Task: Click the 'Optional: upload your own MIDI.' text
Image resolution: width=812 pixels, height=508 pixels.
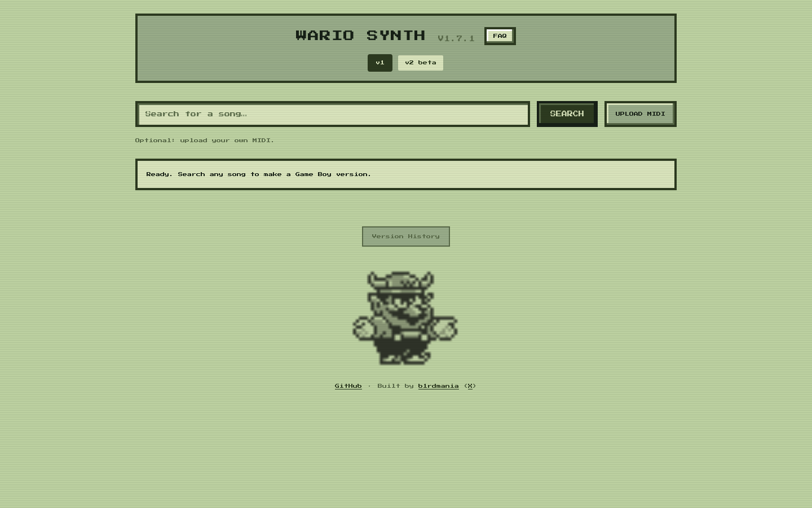Action: (205, 140)
